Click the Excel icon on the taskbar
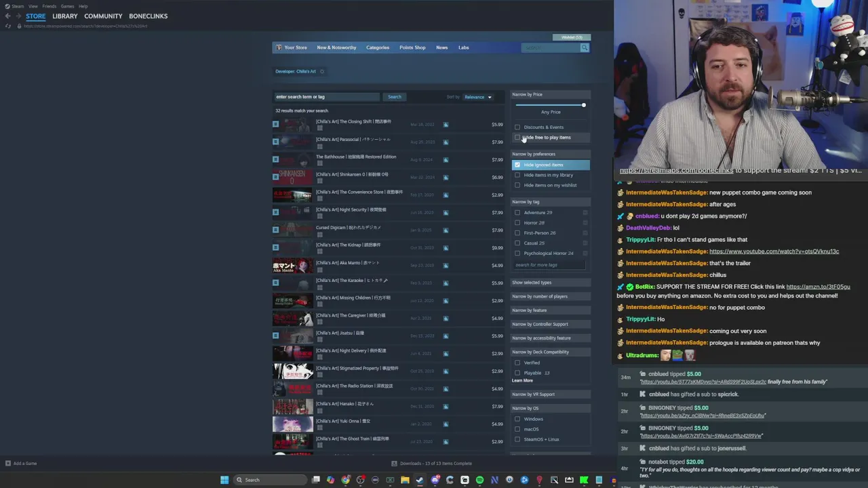868x488 pixels. [x=390, y=480]
